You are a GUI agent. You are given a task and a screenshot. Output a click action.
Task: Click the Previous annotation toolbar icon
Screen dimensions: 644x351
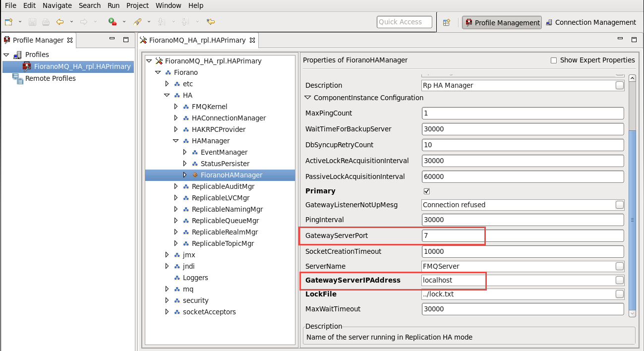coord(185,22)
